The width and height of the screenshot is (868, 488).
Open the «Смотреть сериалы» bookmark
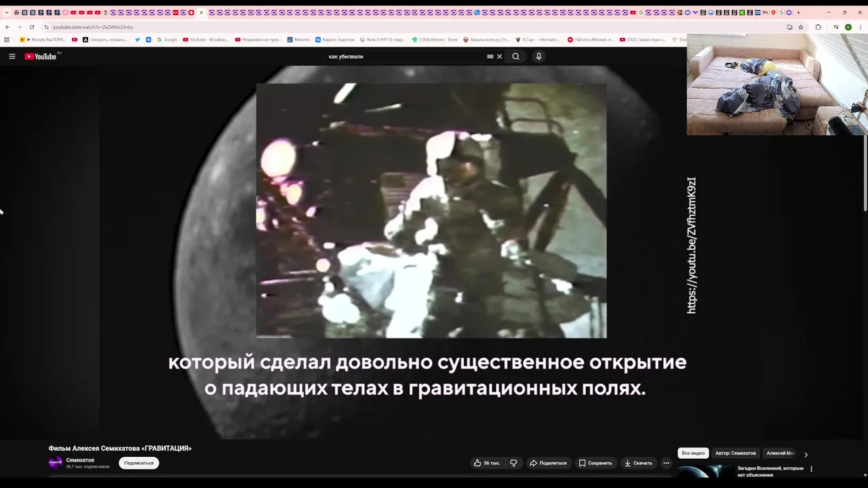coord(105,39)
